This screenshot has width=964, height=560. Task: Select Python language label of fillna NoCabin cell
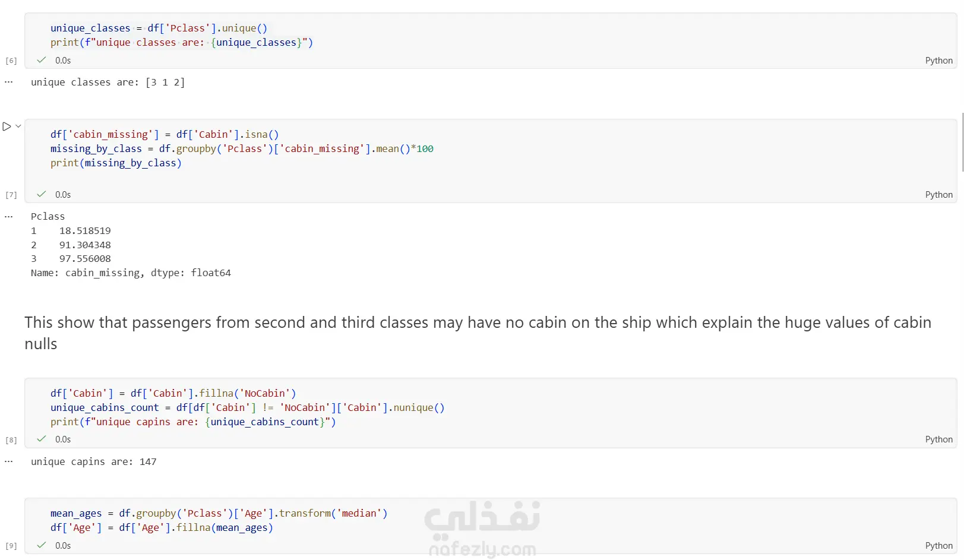[938, 439]
